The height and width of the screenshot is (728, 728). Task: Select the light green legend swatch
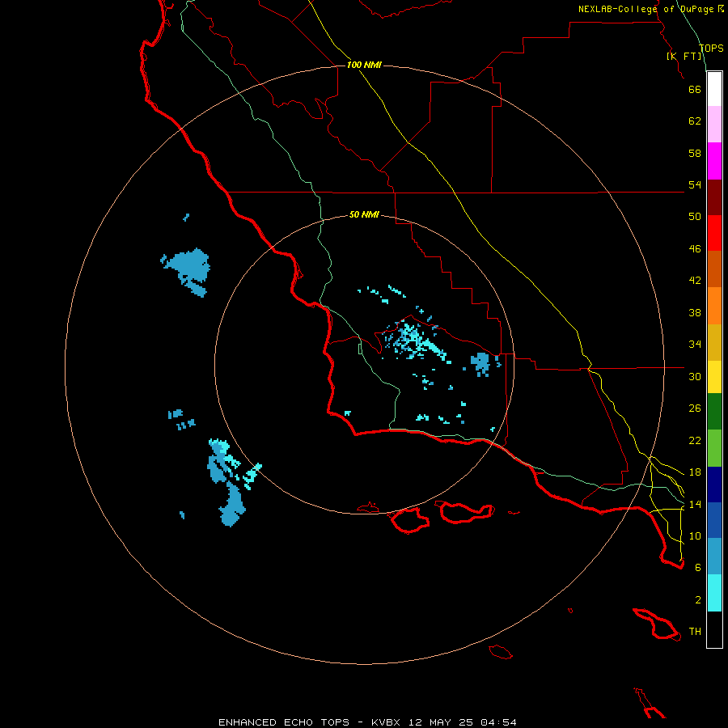[x=714, y=448]
